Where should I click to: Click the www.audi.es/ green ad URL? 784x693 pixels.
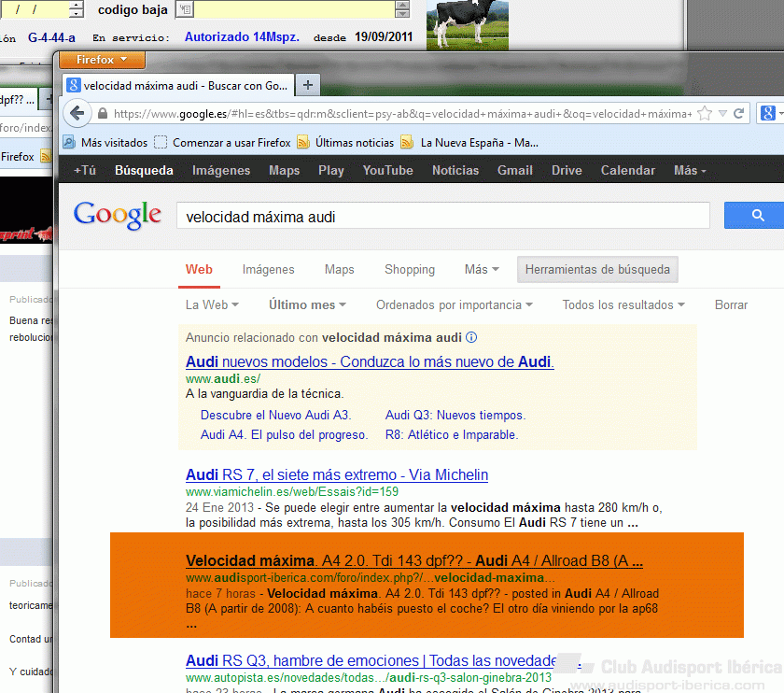tap(222, 379)
